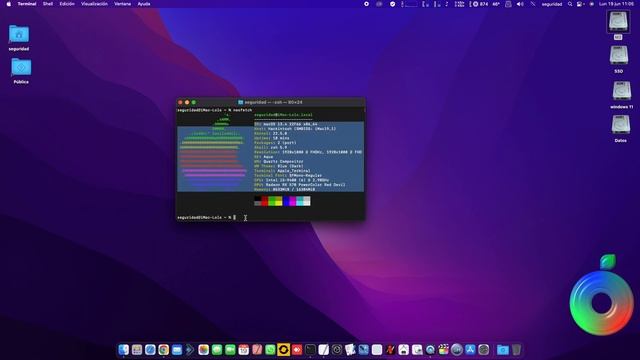Open the Visualización menu
The image size is (640, 360).
(x=94, y=4)
